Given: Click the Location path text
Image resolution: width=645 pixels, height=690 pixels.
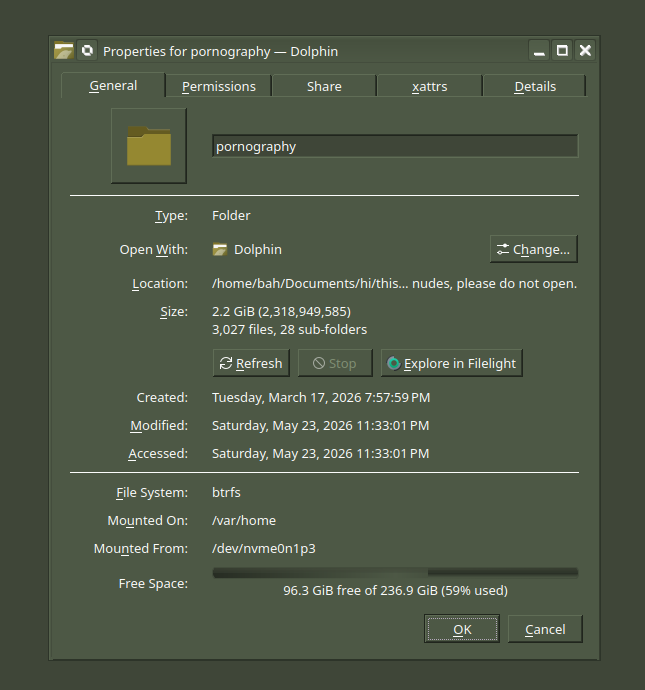Looking at the screenshot, I should tap(394, 283).
